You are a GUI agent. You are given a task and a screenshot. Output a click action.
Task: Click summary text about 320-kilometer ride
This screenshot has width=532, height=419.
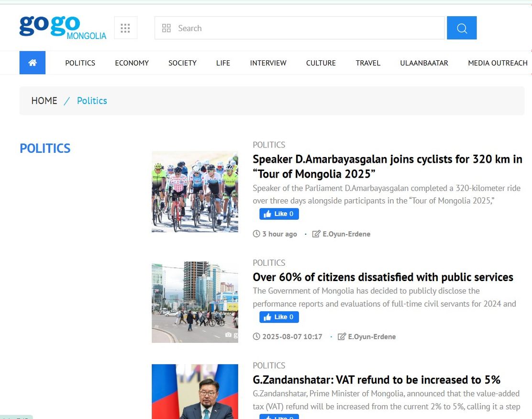tap(387, 194)
